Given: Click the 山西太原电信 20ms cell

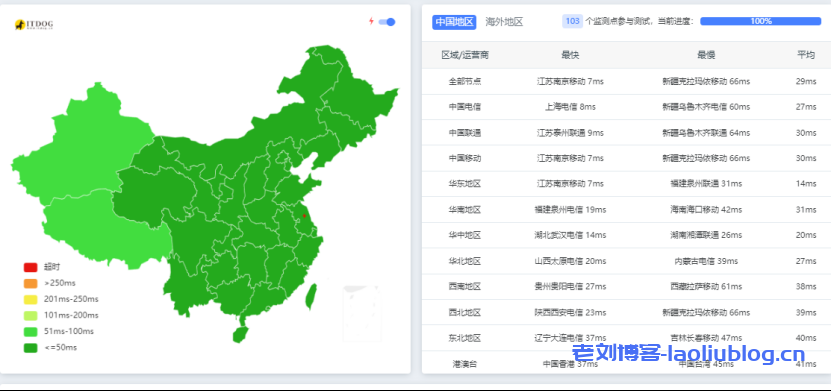Looking at the screenshot, I should coord(570,261).
